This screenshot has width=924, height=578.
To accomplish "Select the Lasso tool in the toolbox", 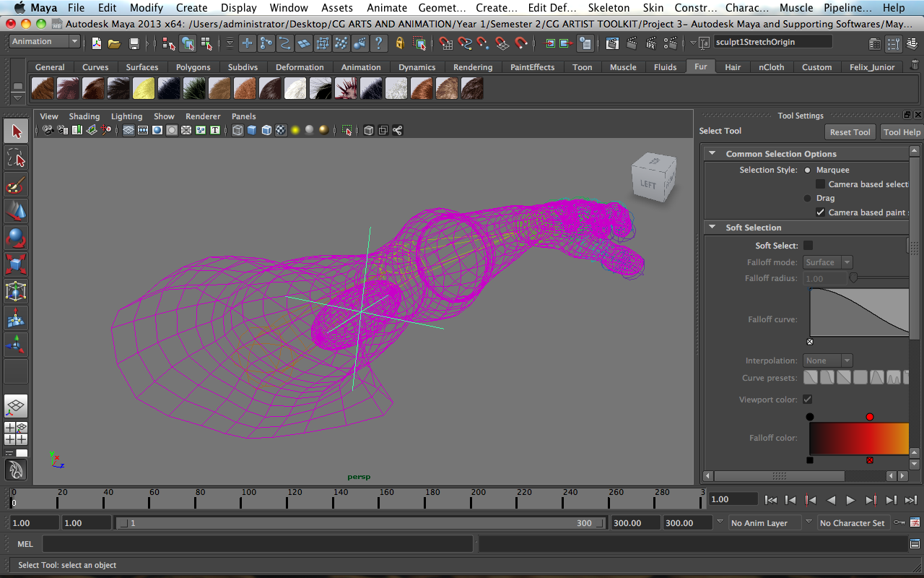I will pyautogui.click(x=16, y=158).
